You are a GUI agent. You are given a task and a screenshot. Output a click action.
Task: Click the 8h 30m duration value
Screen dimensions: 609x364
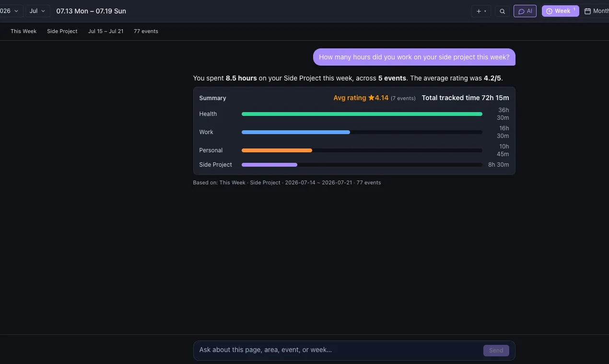499,165
